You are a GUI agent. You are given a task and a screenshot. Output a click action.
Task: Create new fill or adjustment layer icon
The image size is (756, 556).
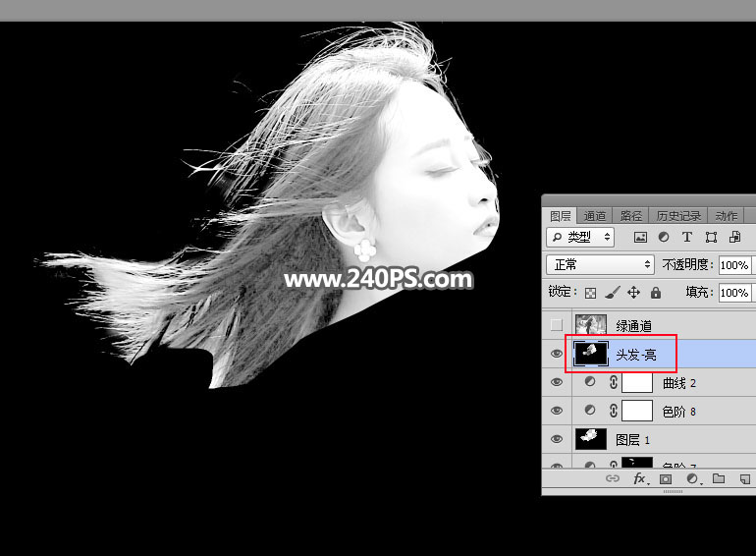click(x=693, y=478)
